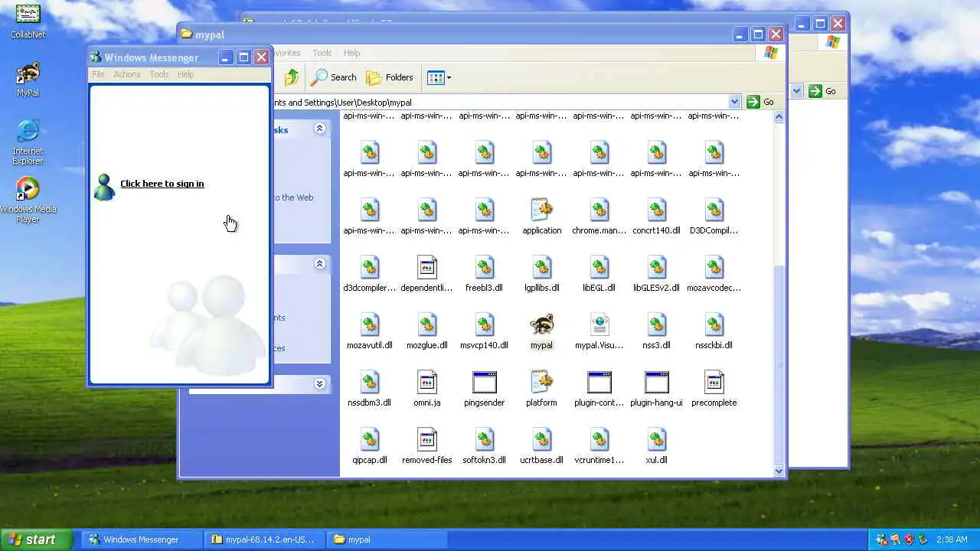Select plugin-container program icon
The image size is (980, 551).
pos(599,382)
